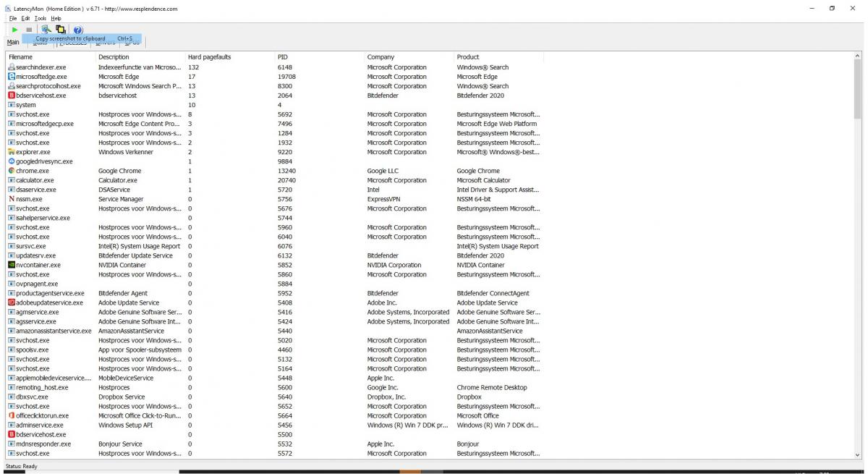Select the sursvc.exe filename
Screen dimensions: 868x474
[31, 246]
